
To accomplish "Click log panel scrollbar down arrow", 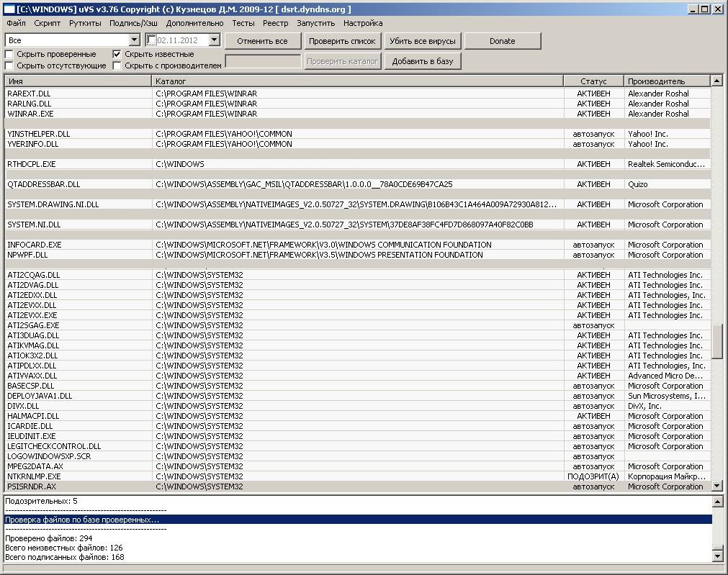I will pyautogui.click(x=717, y=556).
